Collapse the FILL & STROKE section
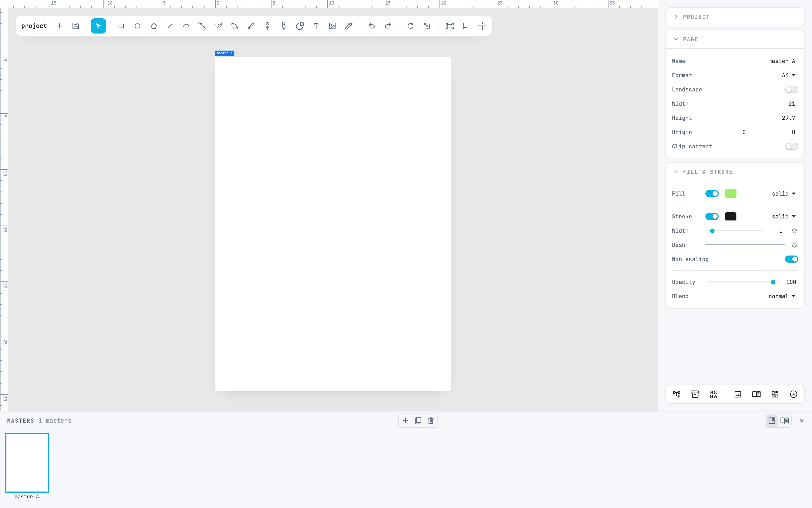Screen dimensions: 812x508 click(735, 172)
